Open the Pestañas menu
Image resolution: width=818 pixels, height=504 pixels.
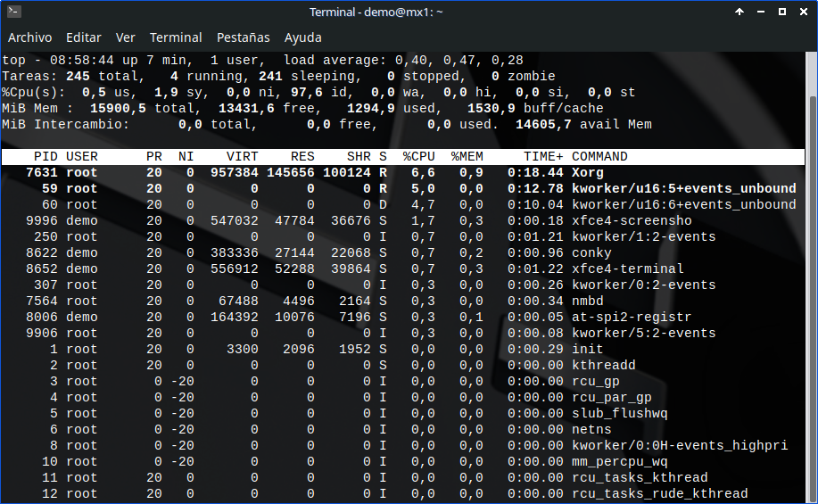(x=244, y=37)
